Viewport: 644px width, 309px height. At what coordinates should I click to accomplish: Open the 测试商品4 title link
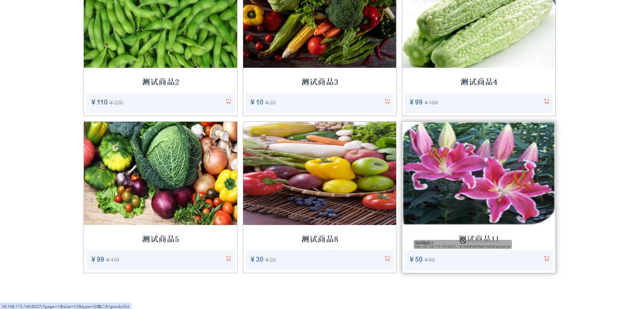pyautogui.click(x=479, y=82)
